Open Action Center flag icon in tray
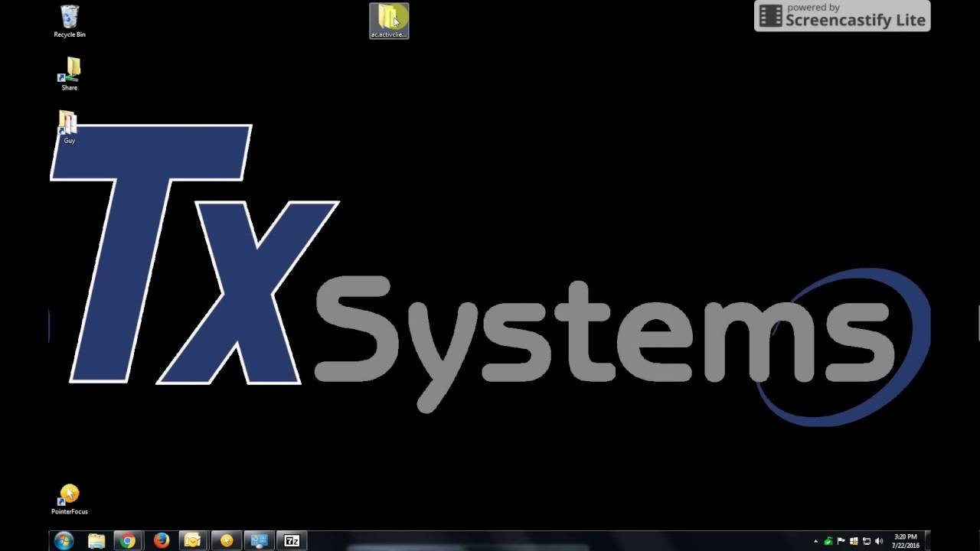980x551 pixels. (841, 542)
